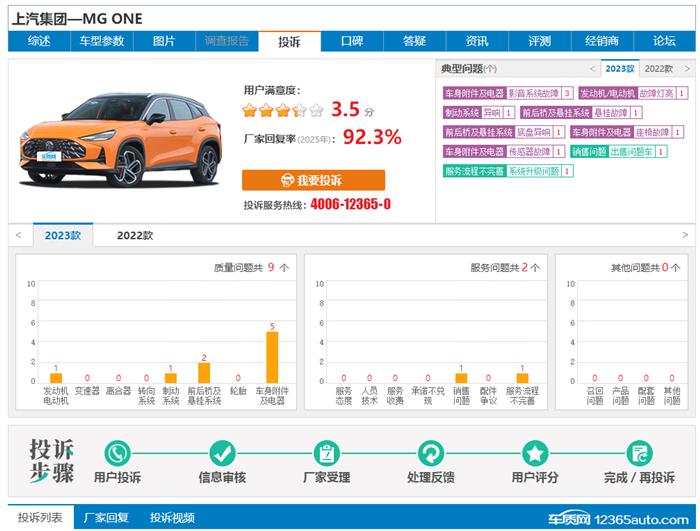Image resolution: width=700 pixels, height=531 pixels.
Task: Open the 投诉视频 bottom tab
Action: 172,518
